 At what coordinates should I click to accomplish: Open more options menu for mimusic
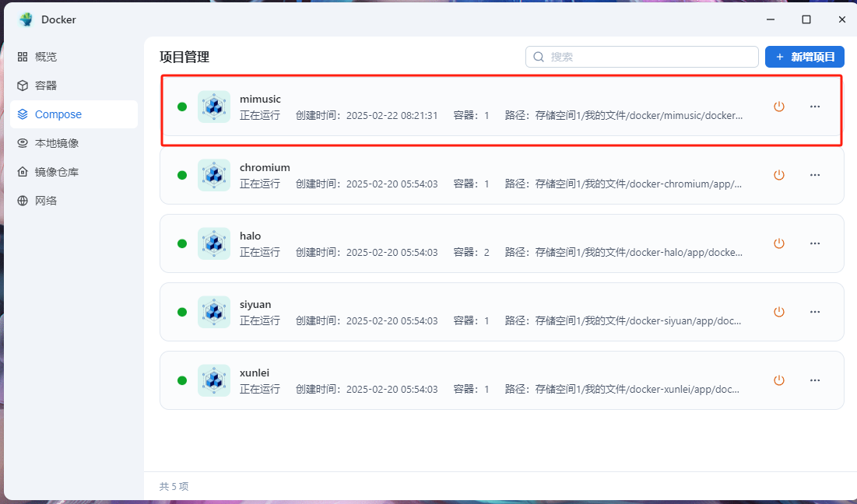pyautogui.click(x=815, y=107)
